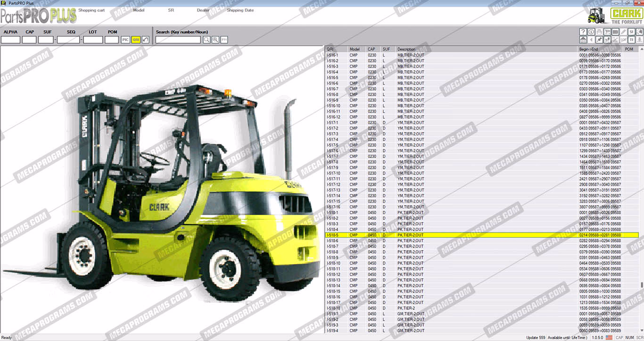Click the SUF column header in table

pyautogui.click(x=388, y=49)
